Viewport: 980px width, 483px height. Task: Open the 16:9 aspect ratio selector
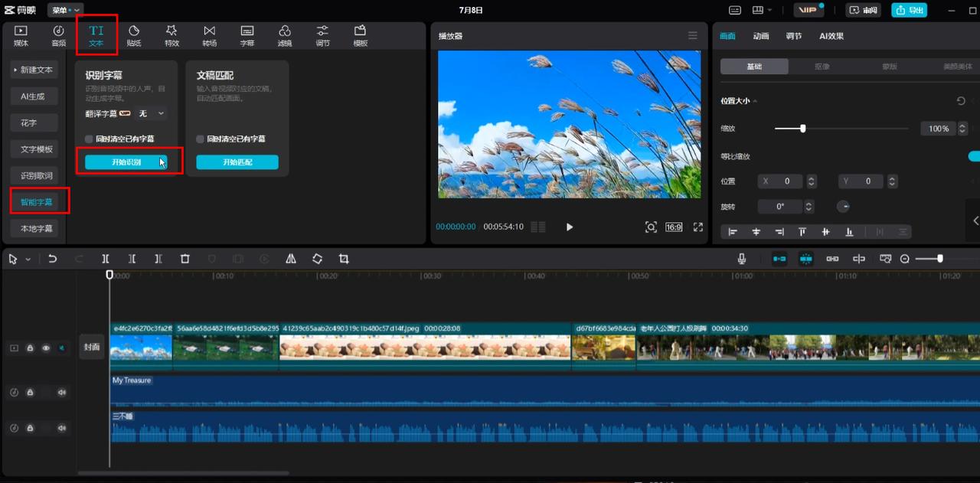(x=674, y=227)
